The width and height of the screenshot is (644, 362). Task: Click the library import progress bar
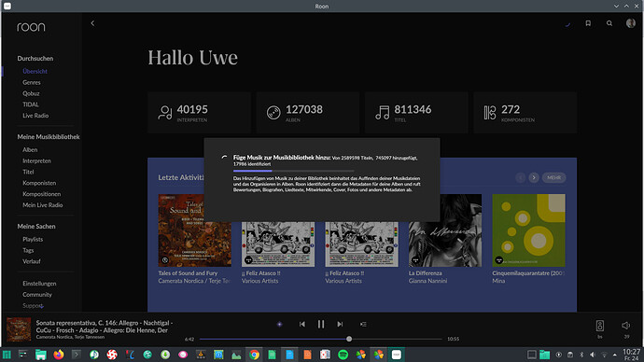pyautogui.click(x=294, y=171)
